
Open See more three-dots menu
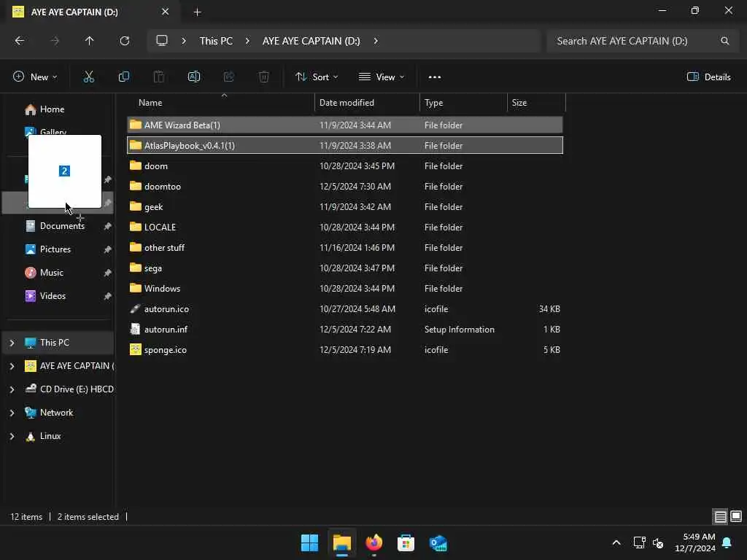click(435, 77)
